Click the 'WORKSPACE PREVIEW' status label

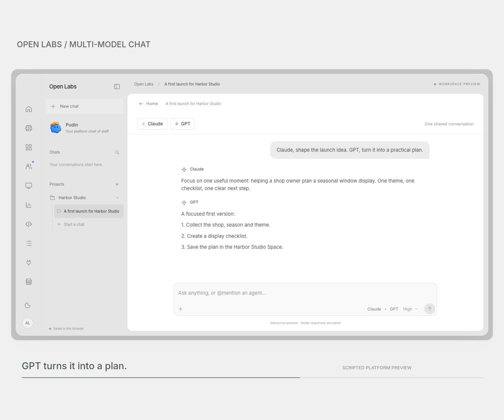pyautogui.click(x=457, y=84)
